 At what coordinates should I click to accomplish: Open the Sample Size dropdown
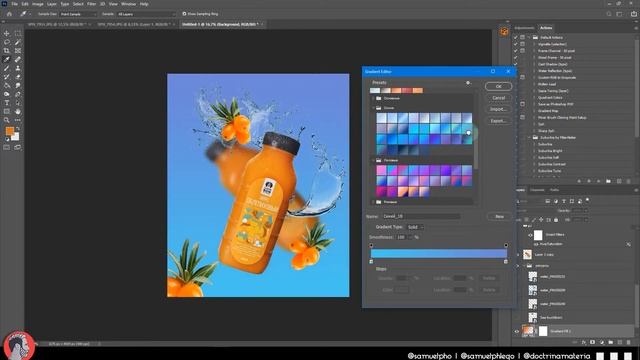78,14
